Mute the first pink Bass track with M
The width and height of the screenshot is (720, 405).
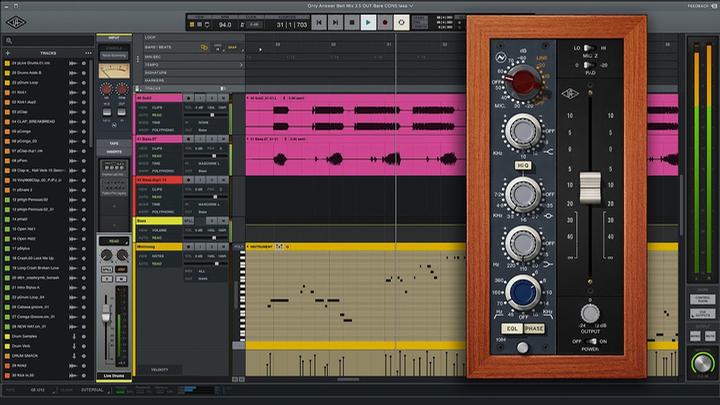[x=222, y=98]
